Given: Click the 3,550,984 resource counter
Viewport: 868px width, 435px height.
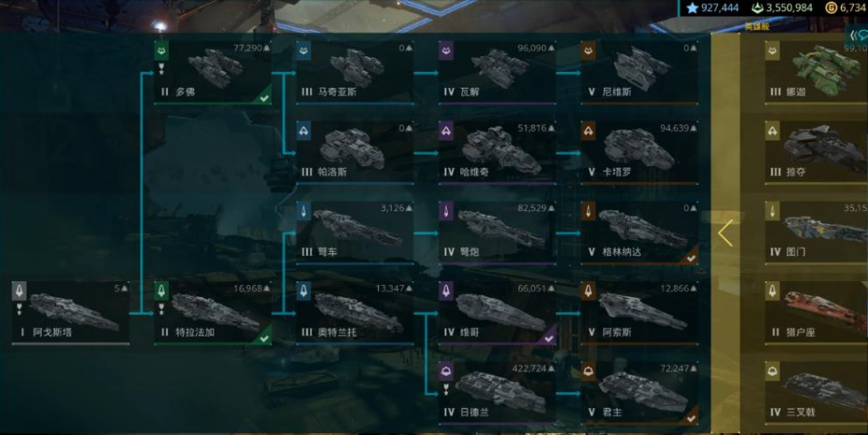Looking at the screenshot, I should 782,7.
